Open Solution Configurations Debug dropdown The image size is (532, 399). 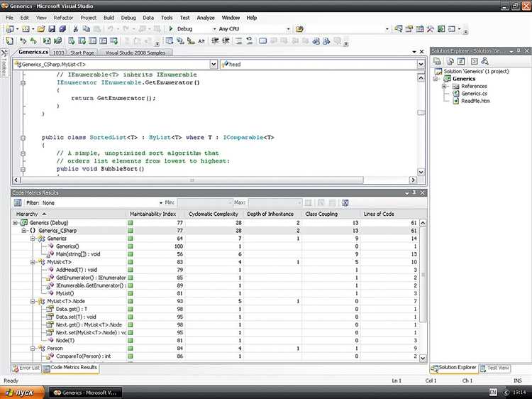[x=214, y=29]
